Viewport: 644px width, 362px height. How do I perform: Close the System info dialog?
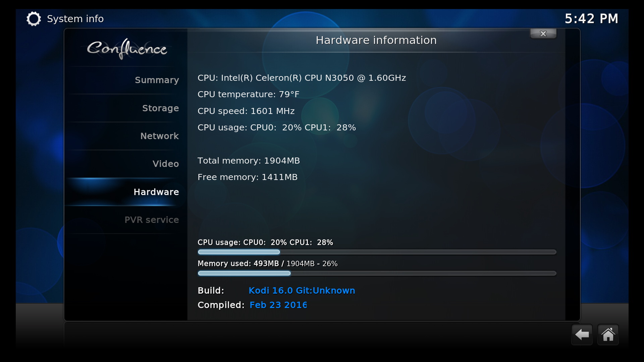[543, 34]
